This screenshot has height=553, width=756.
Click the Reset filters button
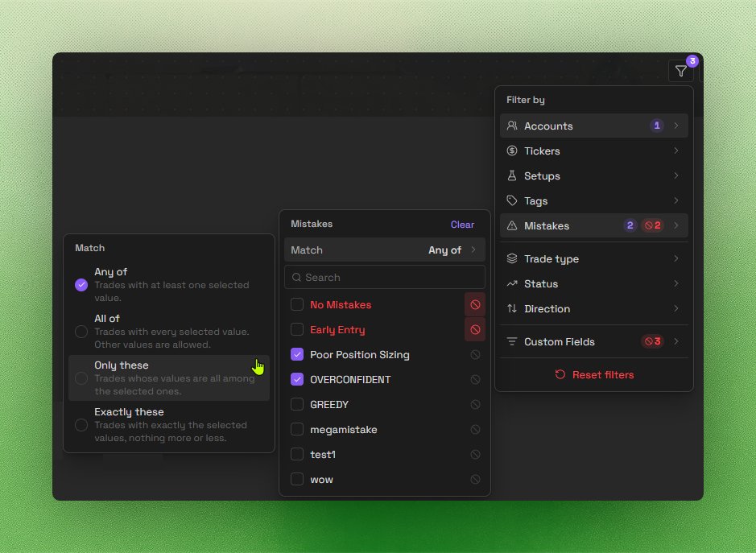pyautogui.click(x=593, y=374)
